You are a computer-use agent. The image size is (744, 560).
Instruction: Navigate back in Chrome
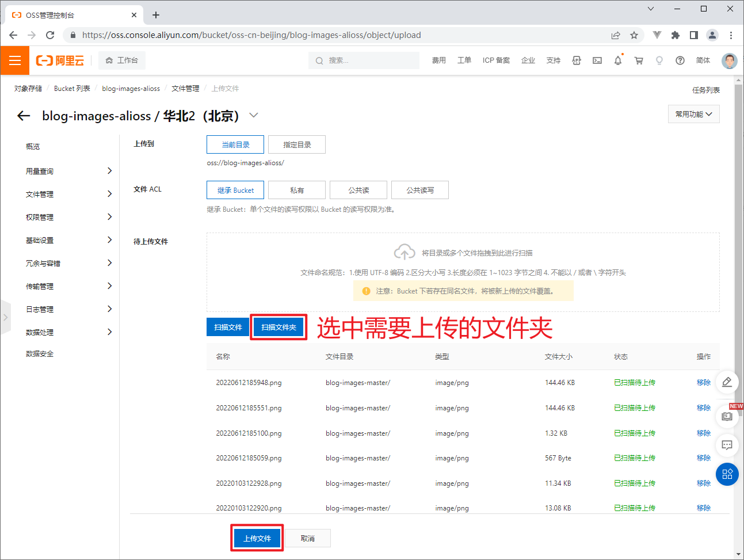pos(13,35)
